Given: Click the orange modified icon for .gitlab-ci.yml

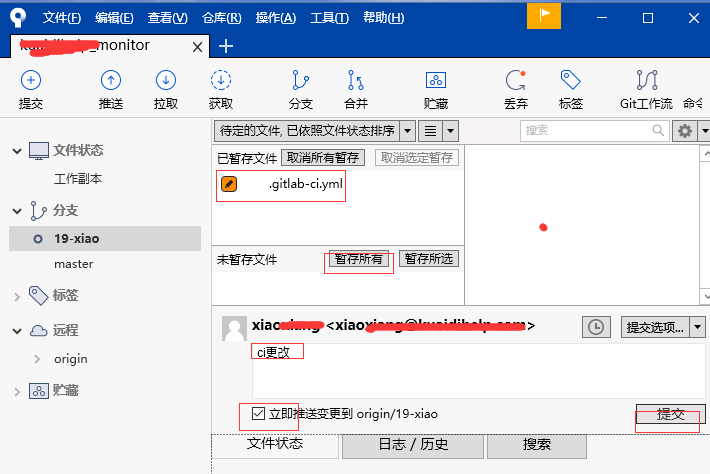Looking at the screenshot, I should (229, 184).
